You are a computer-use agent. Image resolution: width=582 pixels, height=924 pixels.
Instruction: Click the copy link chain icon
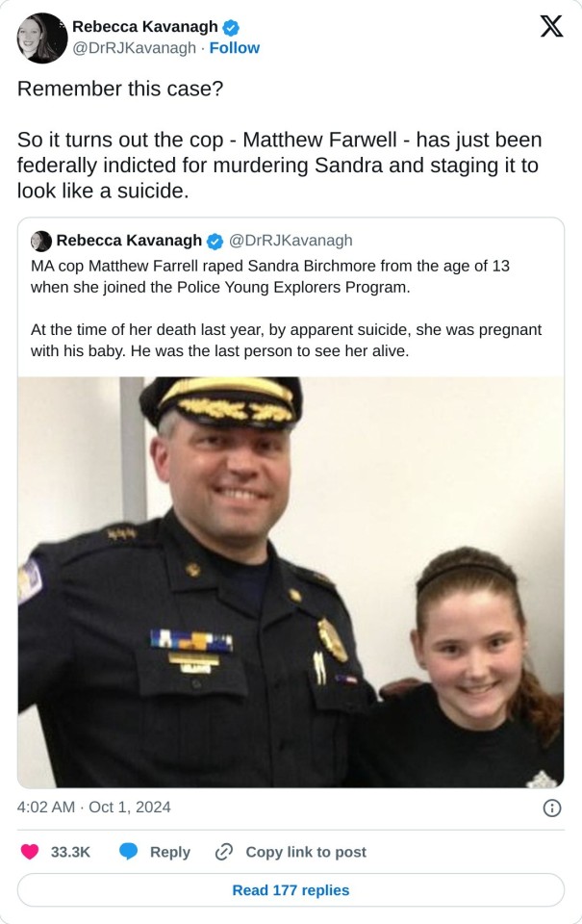point(224,852)
